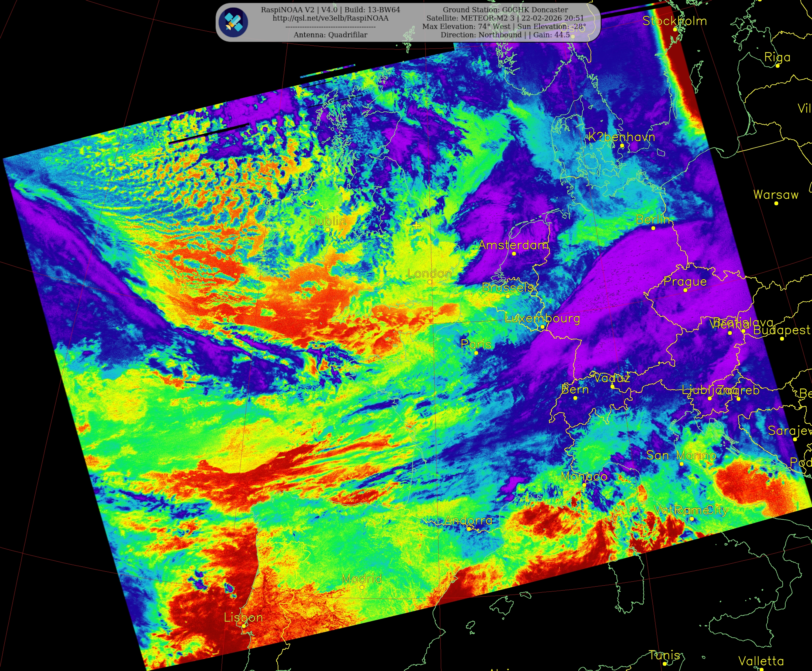Click the Tunis city label
This screenshot has width=812, height=671.
(664, 655)
